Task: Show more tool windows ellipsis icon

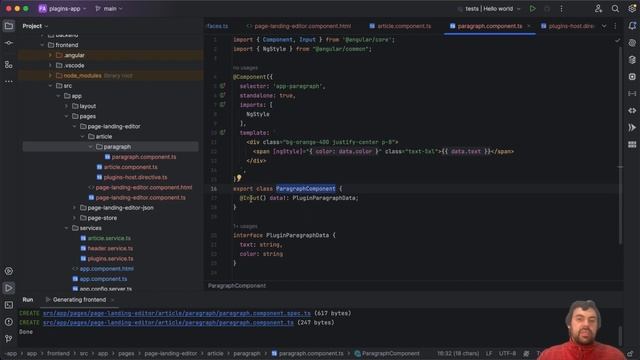Action: [x=9, y=82]
